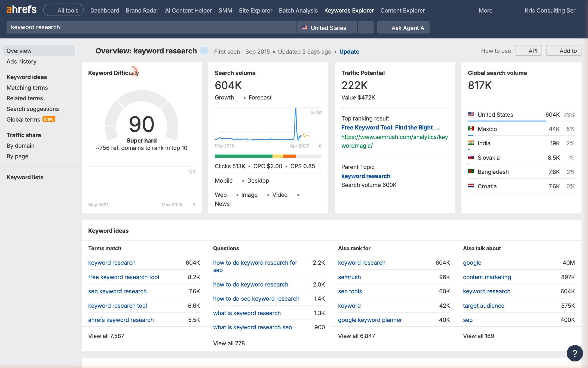Open the top ranking Free Keyword Tool result
This screenshot has width=588, height=368.
click(390, 127)
